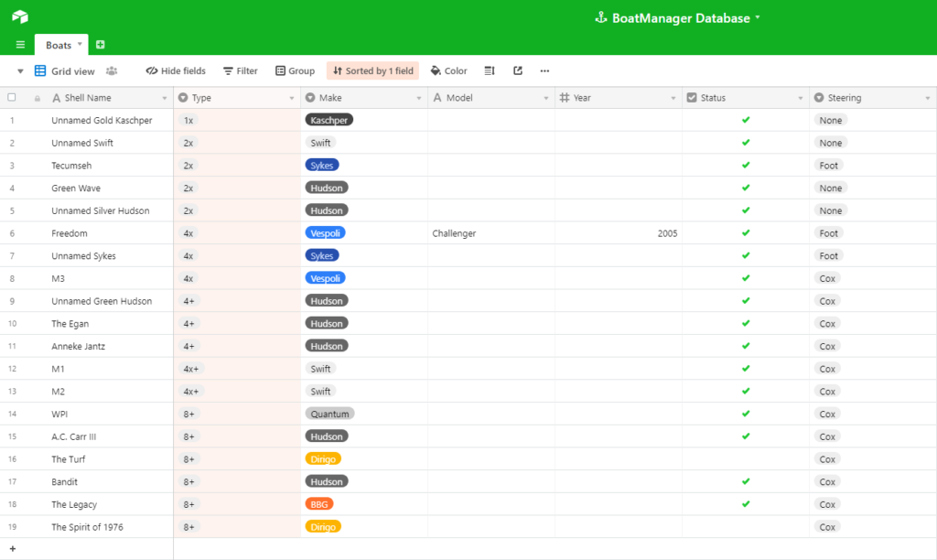
Task: Select the Kaschper make tag
Action: point(329,120)
